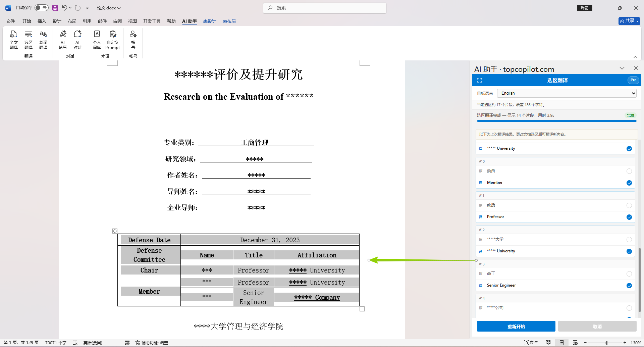Open the AI chat (AI 对话) tool
The width and height of the screenshot is (644, 347).
coord(77,40)
